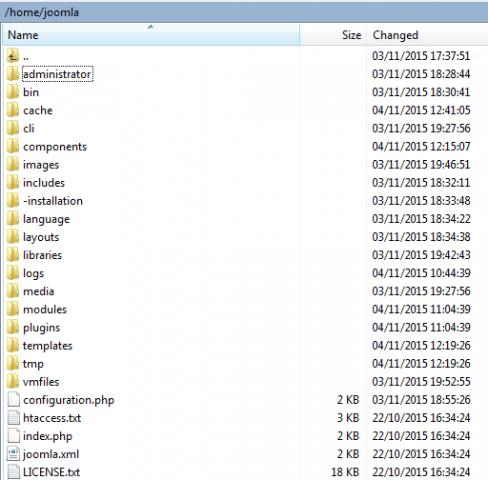Sort by the Changed column header

coord(427,35)
